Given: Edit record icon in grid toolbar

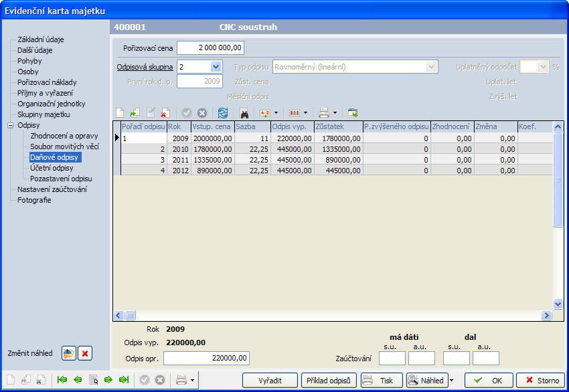Looking at the screenshot, I should point(151,113).
